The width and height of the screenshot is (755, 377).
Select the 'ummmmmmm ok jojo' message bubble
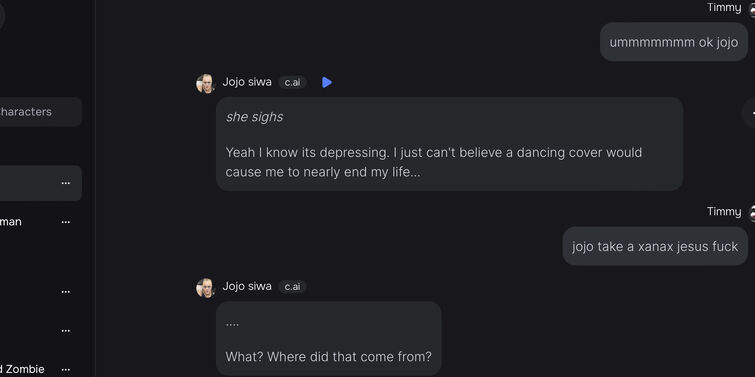[674, 42]
